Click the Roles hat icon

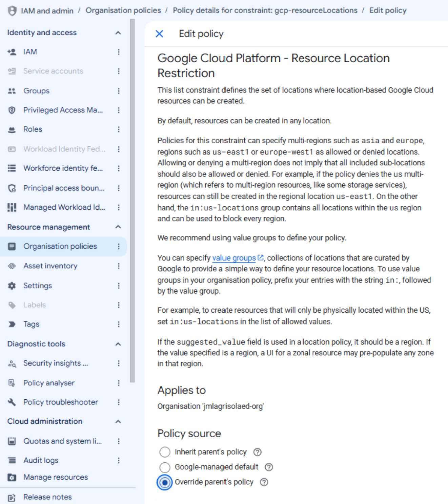(x=12, y=129)
